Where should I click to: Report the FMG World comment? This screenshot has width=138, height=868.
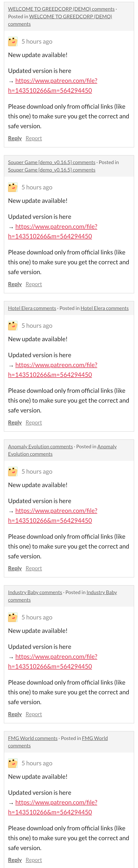pyautogui.click(x=34, y=860)
